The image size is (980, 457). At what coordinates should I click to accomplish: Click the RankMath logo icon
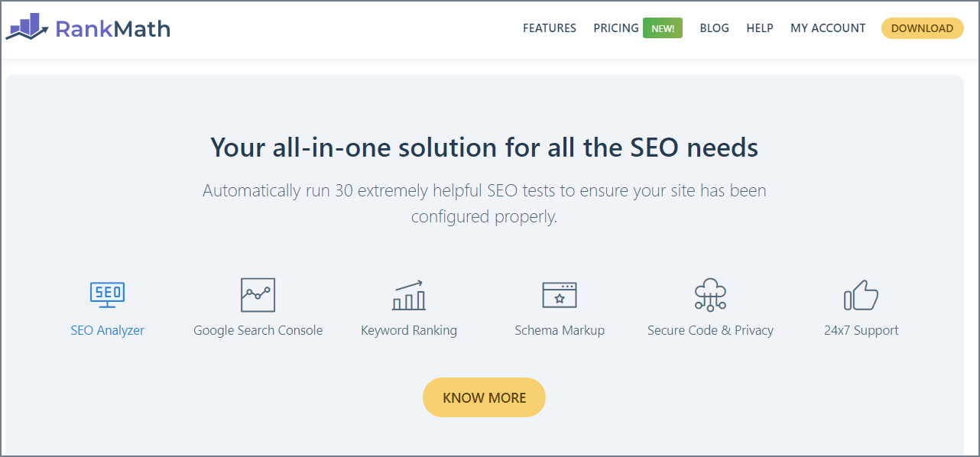28,27
